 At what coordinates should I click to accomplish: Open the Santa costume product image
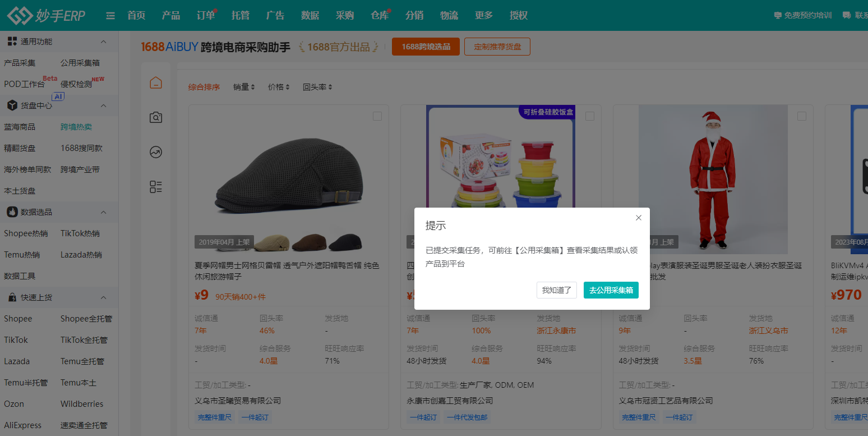click(713, 180)
